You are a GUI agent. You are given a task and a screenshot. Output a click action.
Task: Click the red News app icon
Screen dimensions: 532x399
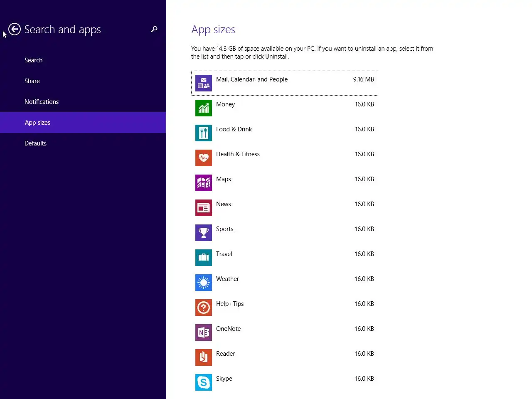(x=204, y=208)
